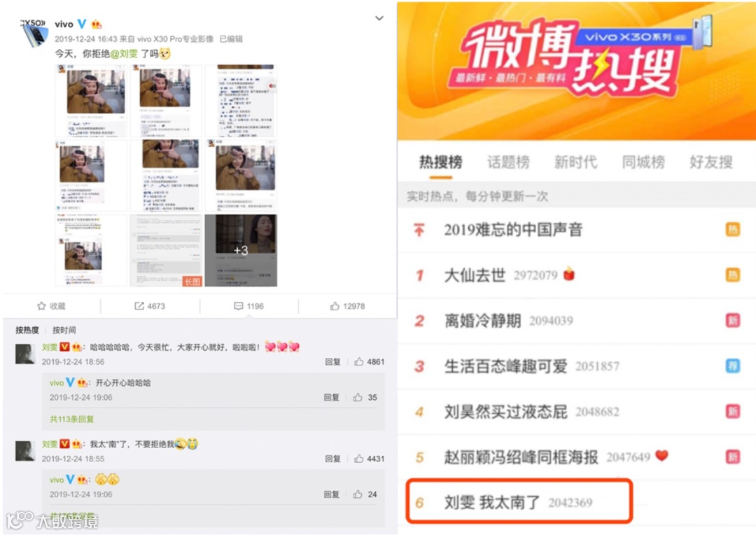Open the 好友搜 tab

pyautogui.click(x=710, y=162)
